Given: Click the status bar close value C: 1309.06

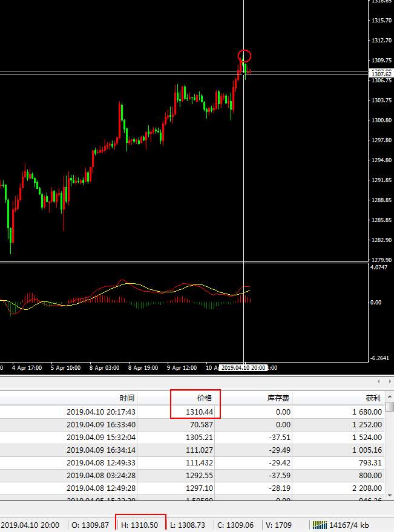Looking at the screenshot, I should coord(235,525).
